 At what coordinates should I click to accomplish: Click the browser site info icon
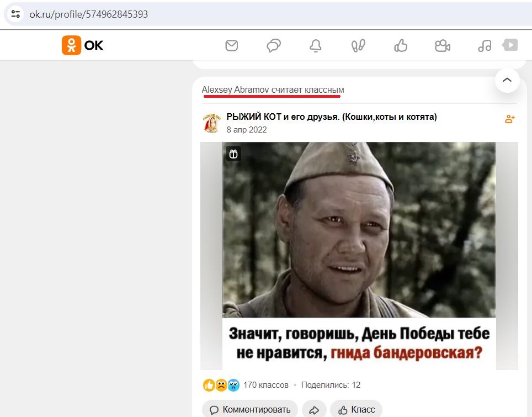15,14
